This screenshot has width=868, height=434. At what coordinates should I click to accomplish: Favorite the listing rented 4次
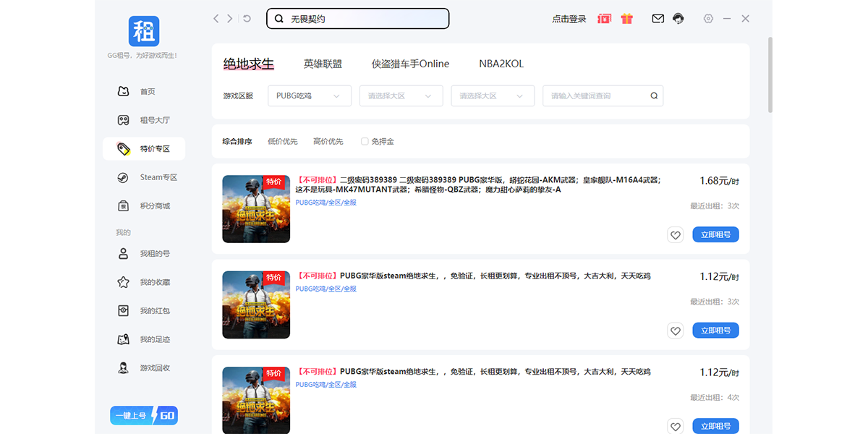675,426
